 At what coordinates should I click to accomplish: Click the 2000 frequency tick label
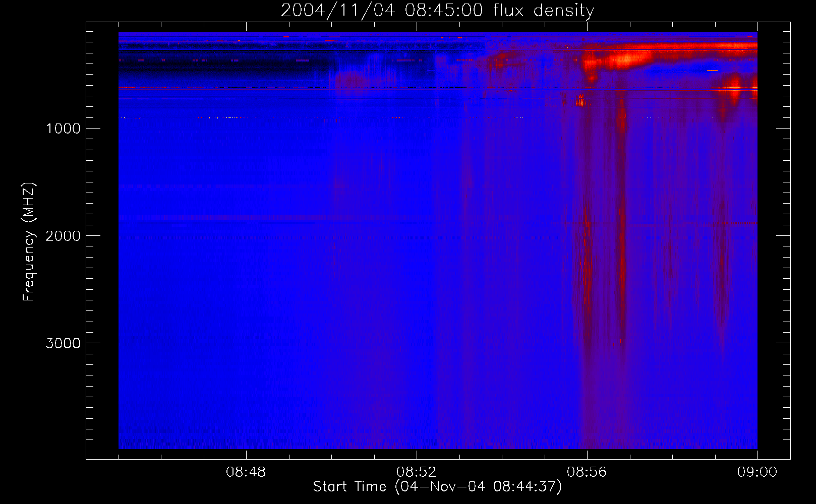[x=63, y=236]
